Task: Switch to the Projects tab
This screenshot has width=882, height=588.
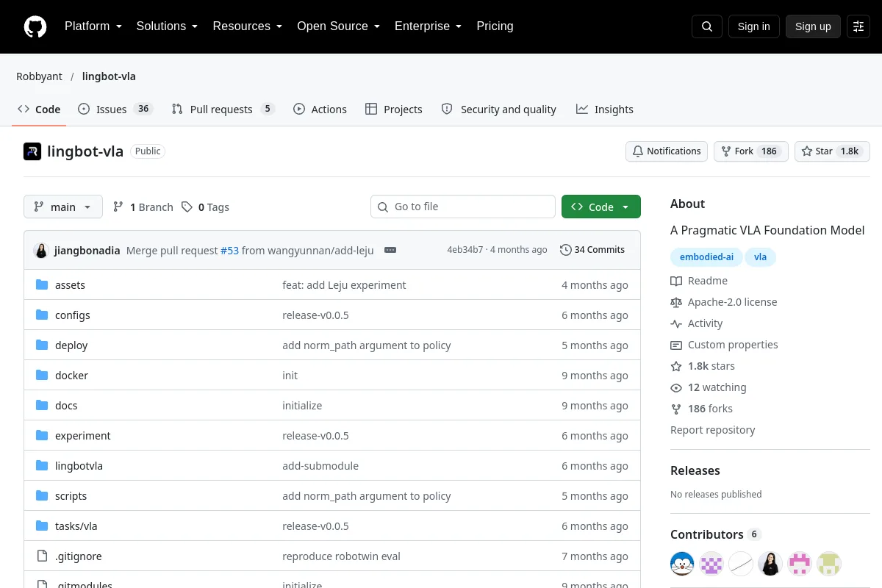Action: point(394,110)
